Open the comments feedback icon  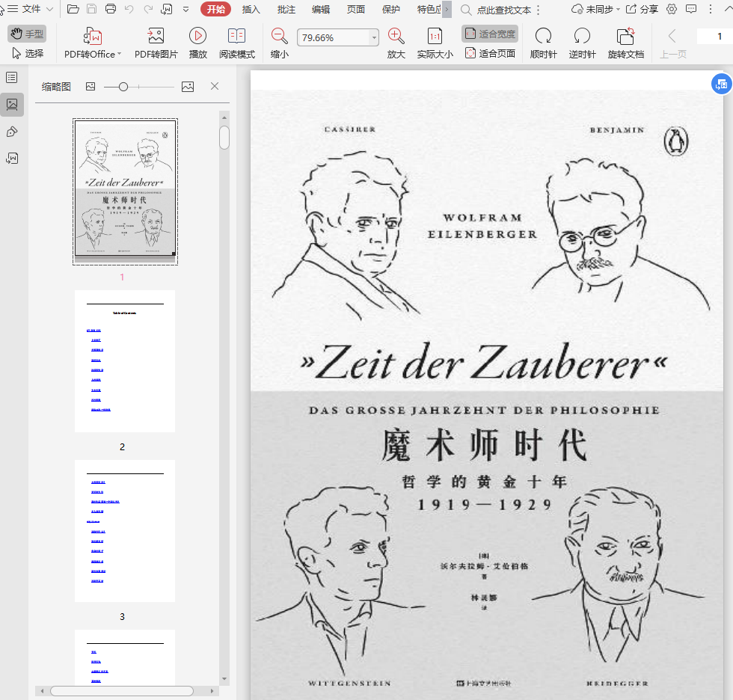click(690, 9)
